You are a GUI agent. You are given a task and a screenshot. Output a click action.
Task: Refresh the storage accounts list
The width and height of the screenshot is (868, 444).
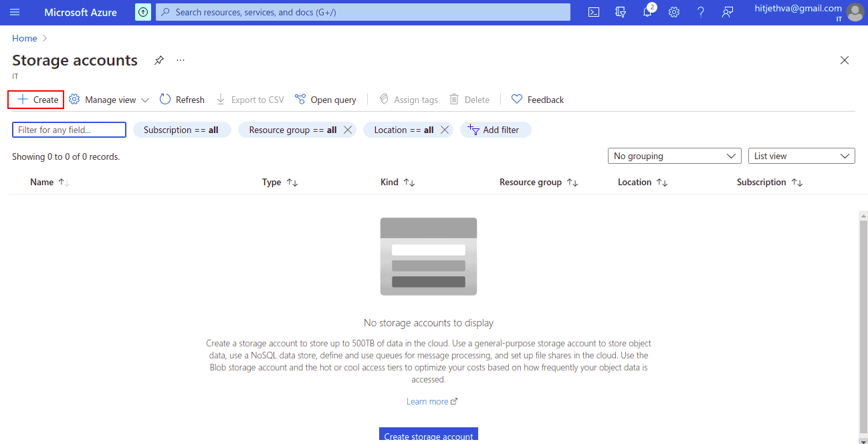182,100
